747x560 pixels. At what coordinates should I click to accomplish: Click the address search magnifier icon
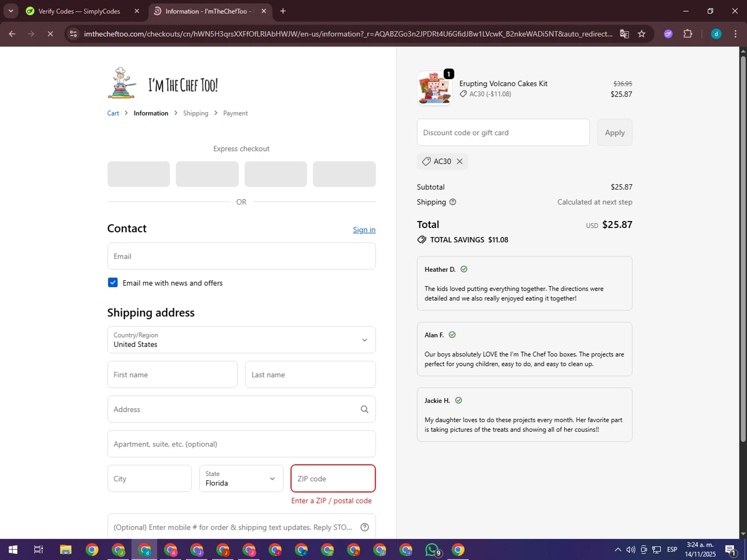pos(365,409)
